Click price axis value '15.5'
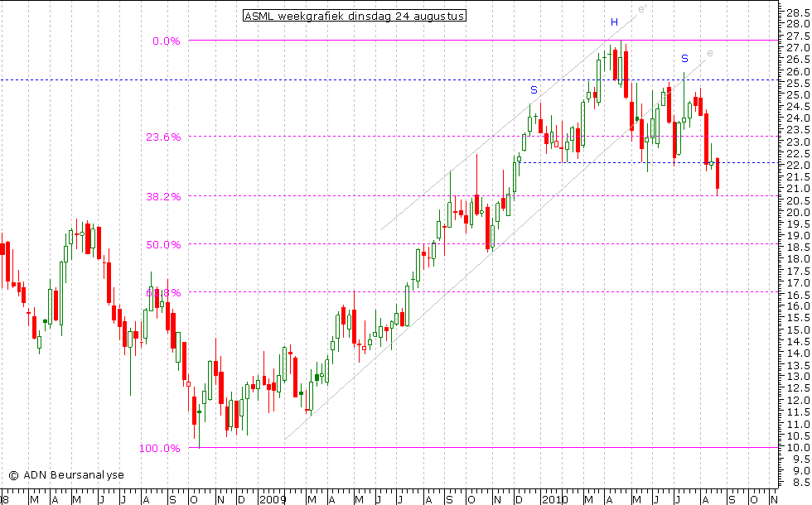 (798, 318)
